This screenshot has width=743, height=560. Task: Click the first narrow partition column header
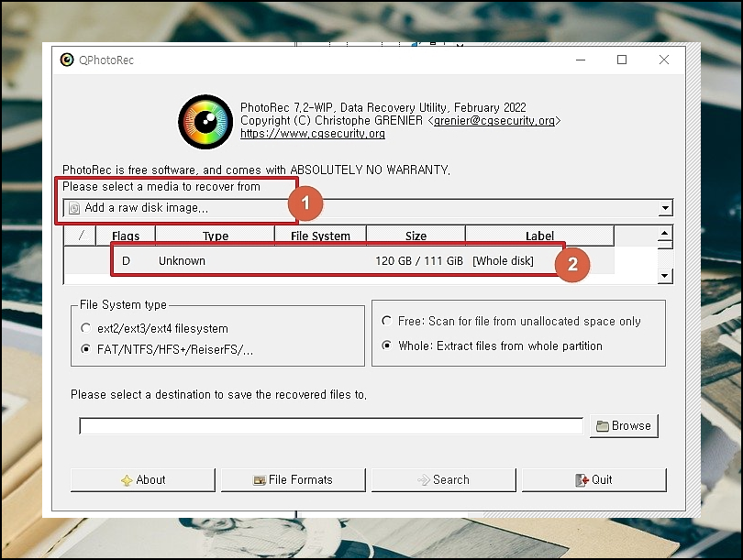[80, 236]
